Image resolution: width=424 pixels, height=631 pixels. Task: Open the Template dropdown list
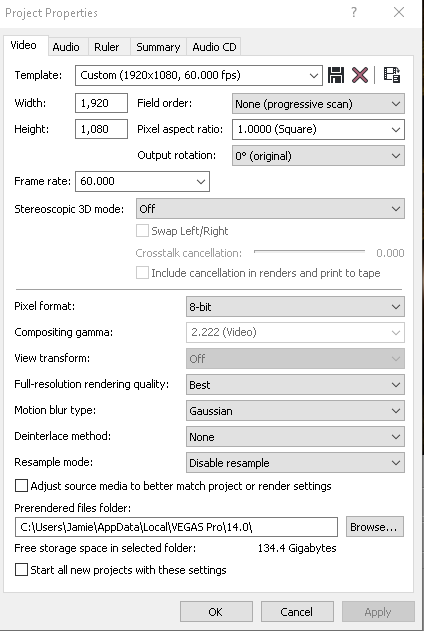coord(199,75)
